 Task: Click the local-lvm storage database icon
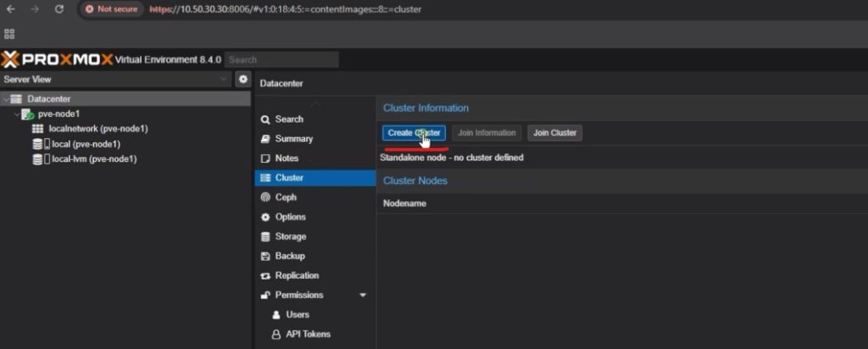37,159
